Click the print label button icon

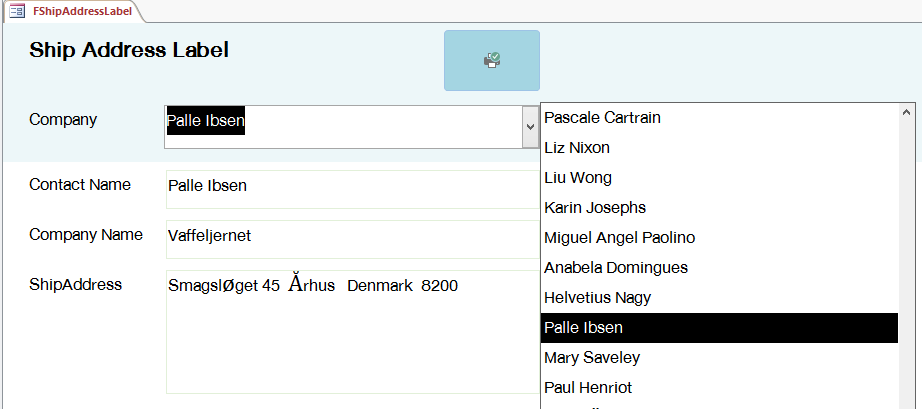pos(492,60)
